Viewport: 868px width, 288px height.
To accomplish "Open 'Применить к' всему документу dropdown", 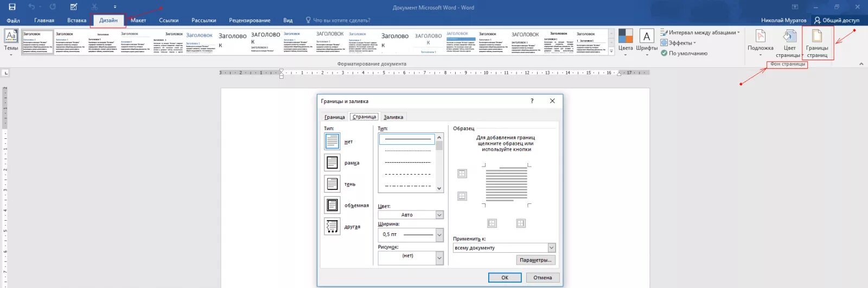I will point(504,248).
